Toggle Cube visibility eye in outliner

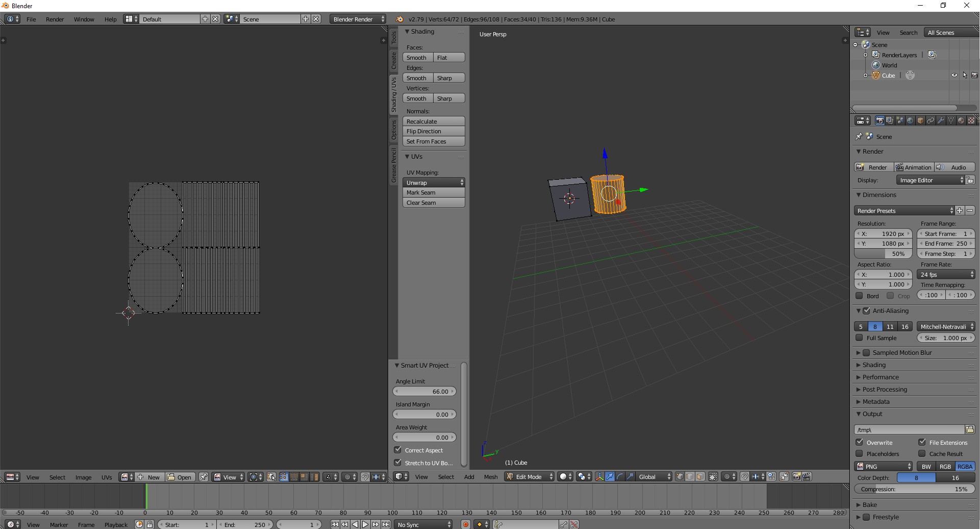[x=954, y=75]
